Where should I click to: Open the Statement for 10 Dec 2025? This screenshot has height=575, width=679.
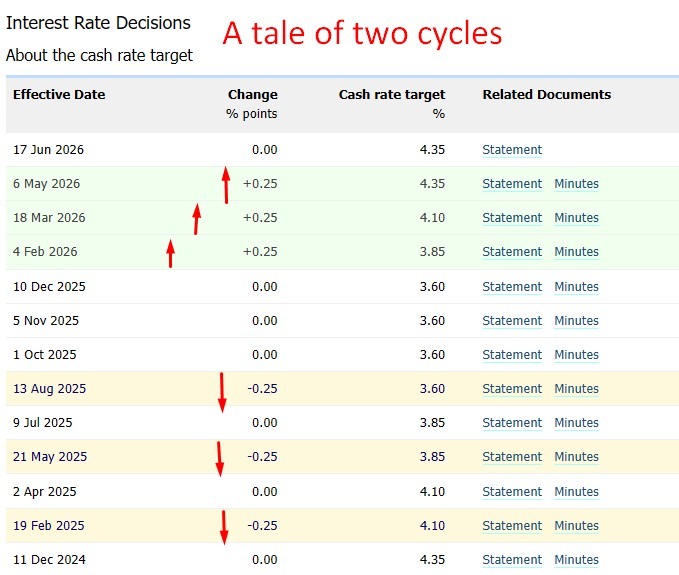pos(512,287)
